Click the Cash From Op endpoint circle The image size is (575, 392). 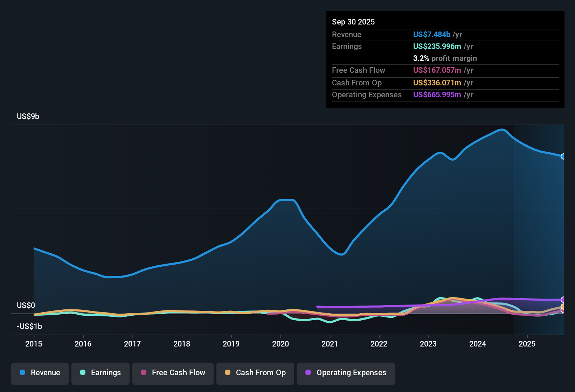(563, 307)
